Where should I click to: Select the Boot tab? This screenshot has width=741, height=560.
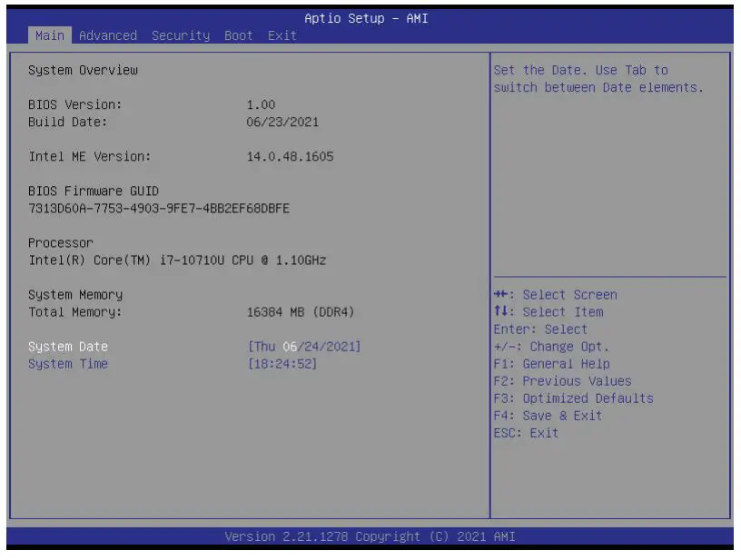(x=238, y=35)
